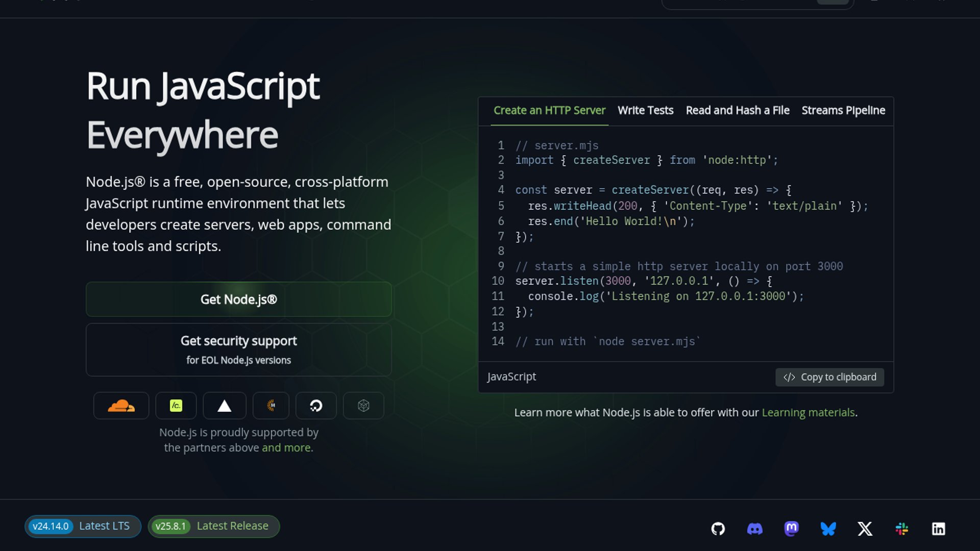Image resolution: width=980 pixels, height=551 pixels.
Task: Visit the Mastodon profile icon
Action: point(792,529)
